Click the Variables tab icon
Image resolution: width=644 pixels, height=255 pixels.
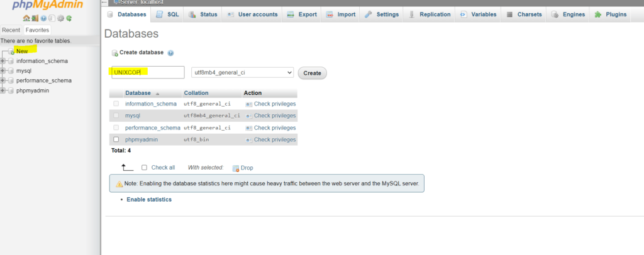(464, 14)
